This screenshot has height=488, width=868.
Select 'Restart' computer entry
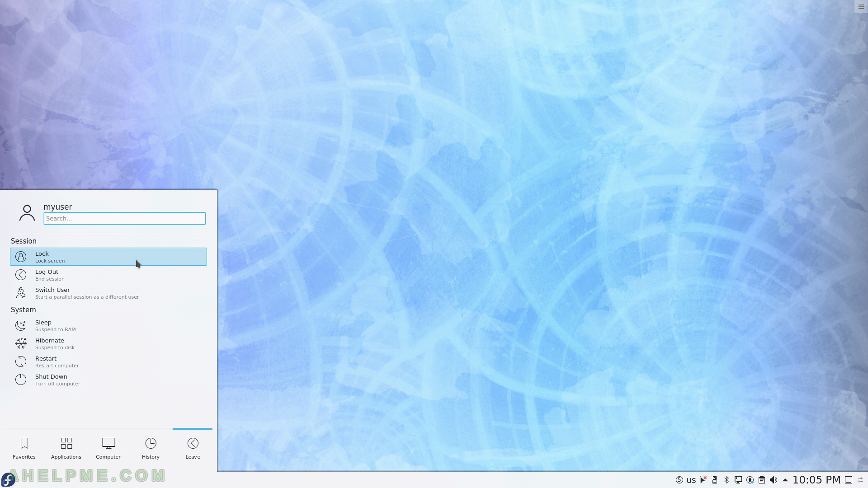(108, 361)
